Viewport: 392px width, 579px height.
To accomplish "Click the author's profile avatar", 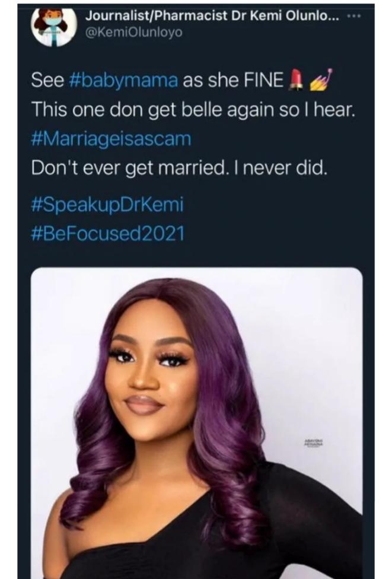I will pos(54,26).
